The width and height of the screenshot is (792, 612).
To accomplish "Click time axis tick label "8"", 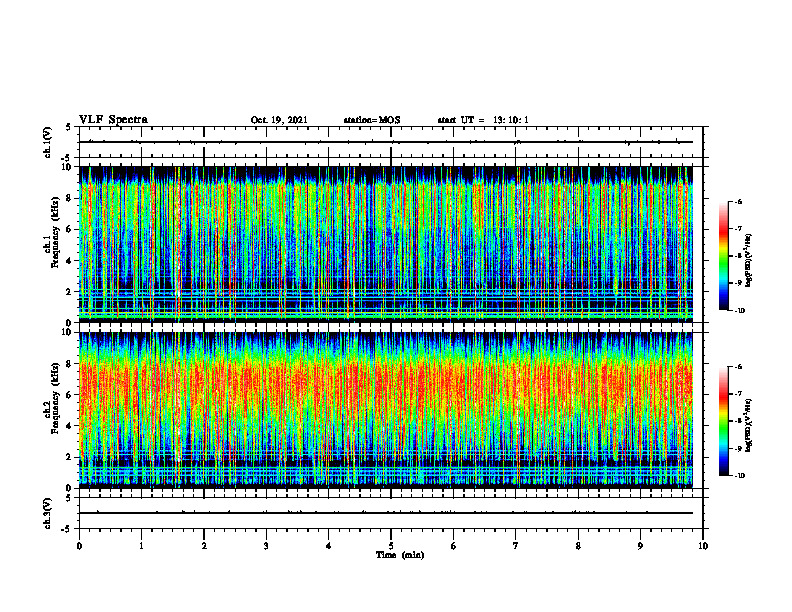I will pyautogui.click(x=578, y=546).
